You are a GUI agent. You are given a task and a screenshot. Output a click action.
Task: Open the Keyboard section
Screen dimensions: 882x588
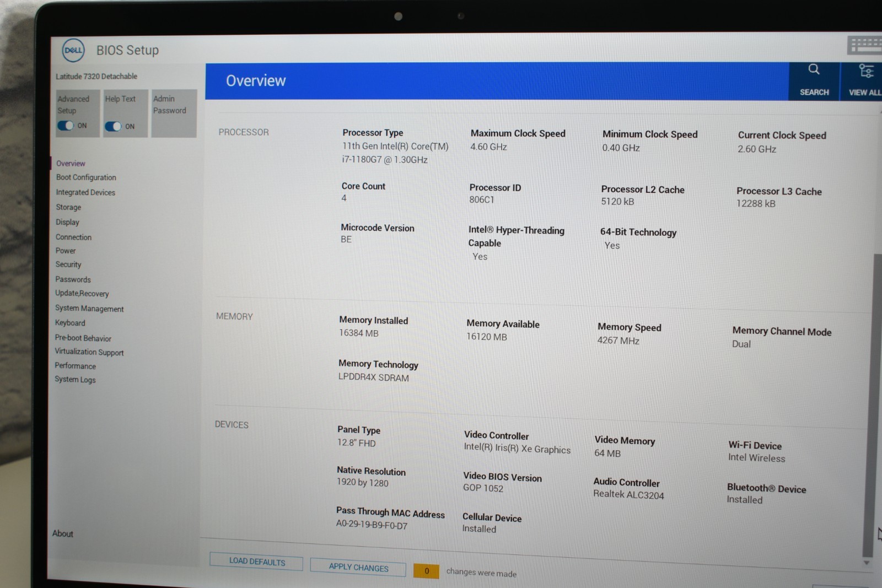click(x=70, y=323)
